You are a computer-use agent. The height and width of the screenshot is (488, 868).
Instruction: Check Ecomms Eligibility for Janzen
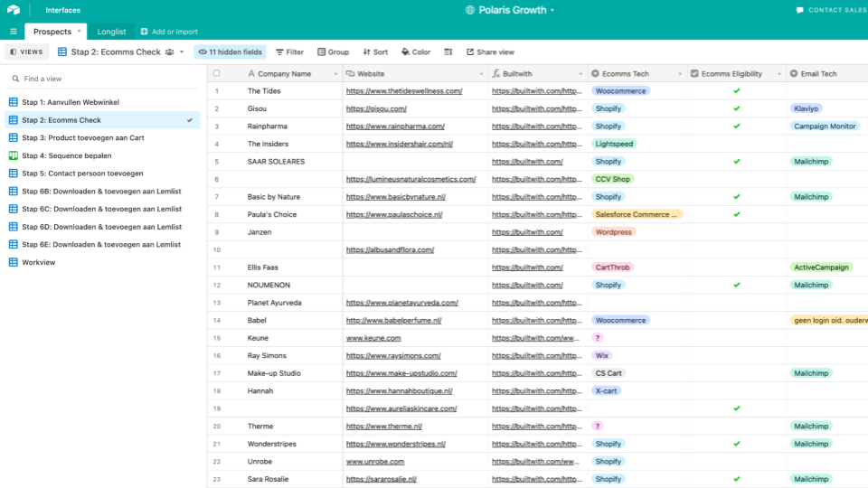pyautogui.click(x=737, y=232)
